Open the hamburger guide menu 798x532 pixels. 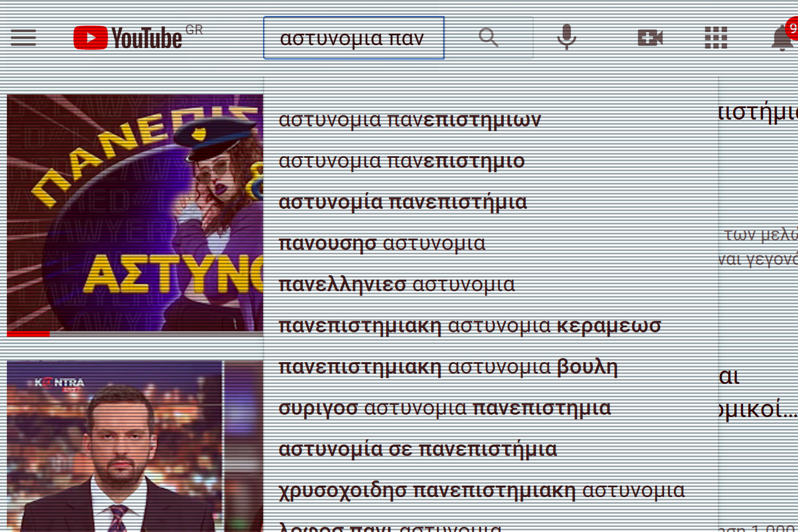[x=23, y=38]
